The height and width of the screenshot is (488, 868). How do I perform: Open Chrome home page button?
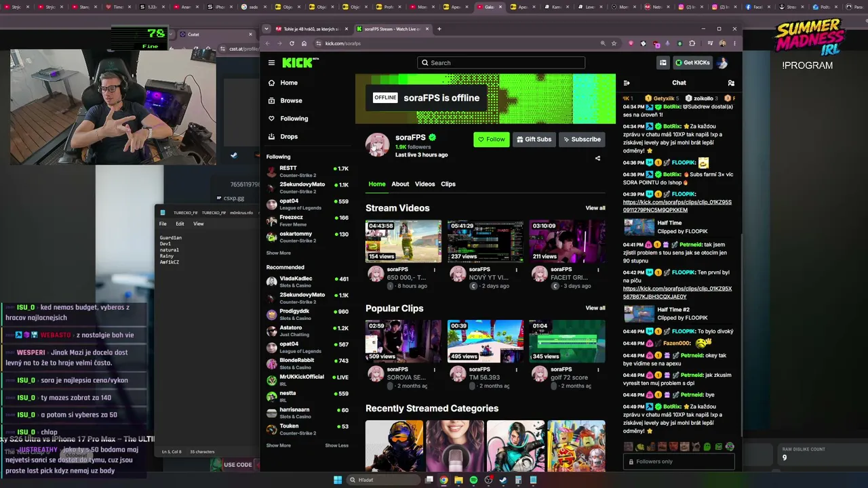(304, 43)
